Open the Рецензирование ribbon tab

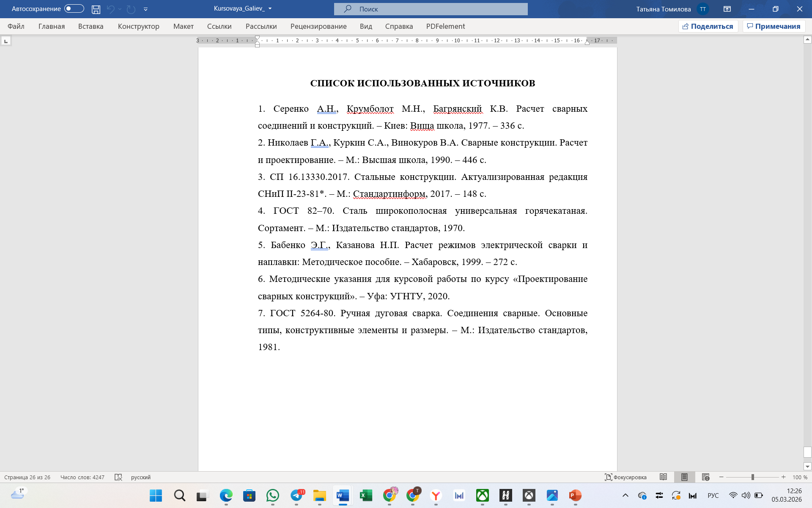318,26
